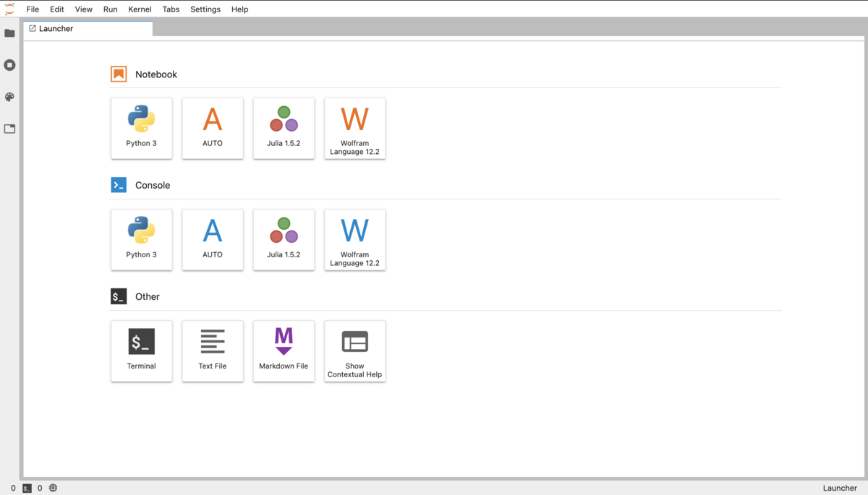Click the Console section heading text
Screen dimensions: 868x495
pos(153,186)
